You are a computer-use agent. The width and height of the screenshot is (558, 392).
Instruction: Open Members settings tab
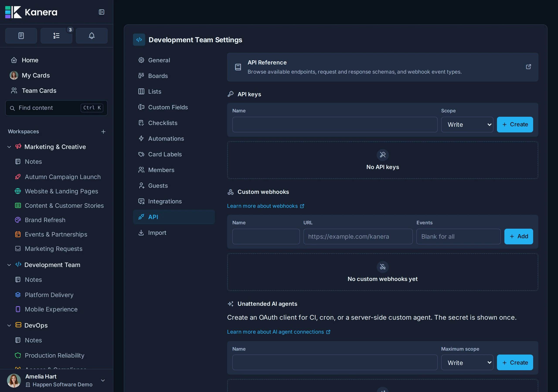174,170
